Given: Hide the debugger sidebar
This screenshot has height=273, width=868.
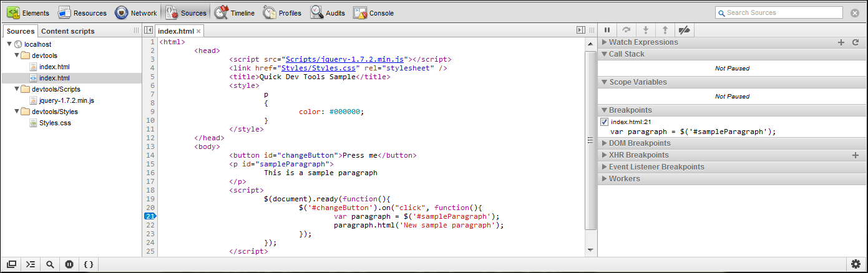Looking at the screenshot, I should [582, 30].
